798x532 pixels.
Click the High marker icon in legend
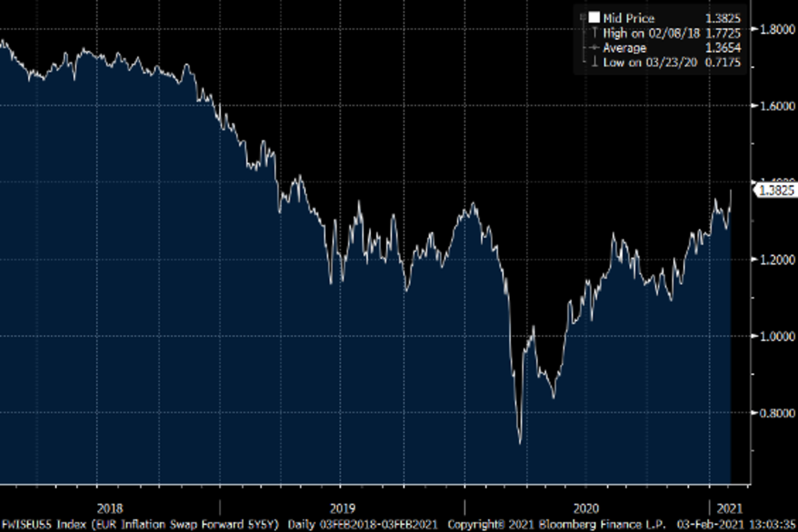tap(594, 33)
